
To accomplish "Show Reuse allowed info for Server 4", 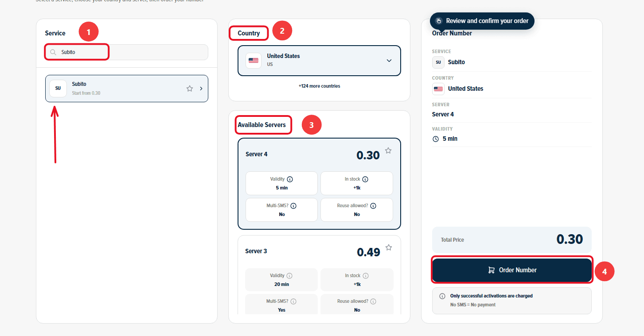I will click(x=373, y=206).
